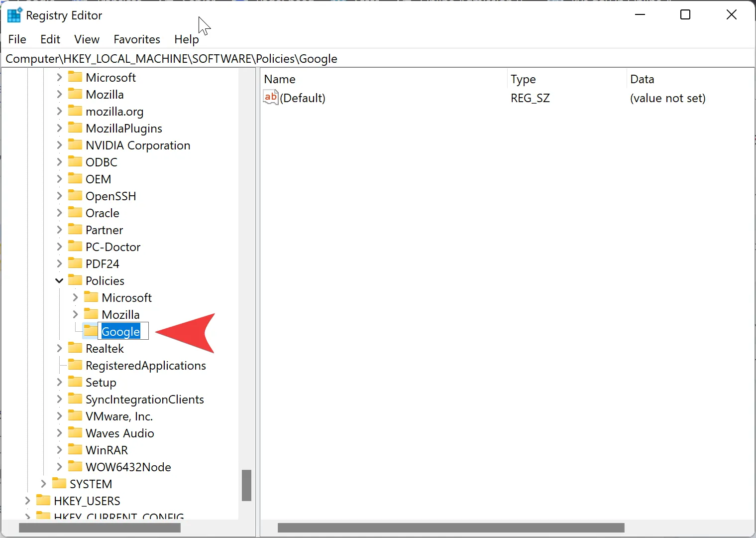Open the File menu
Screen dimensions: 756x538
pos(17,39)
